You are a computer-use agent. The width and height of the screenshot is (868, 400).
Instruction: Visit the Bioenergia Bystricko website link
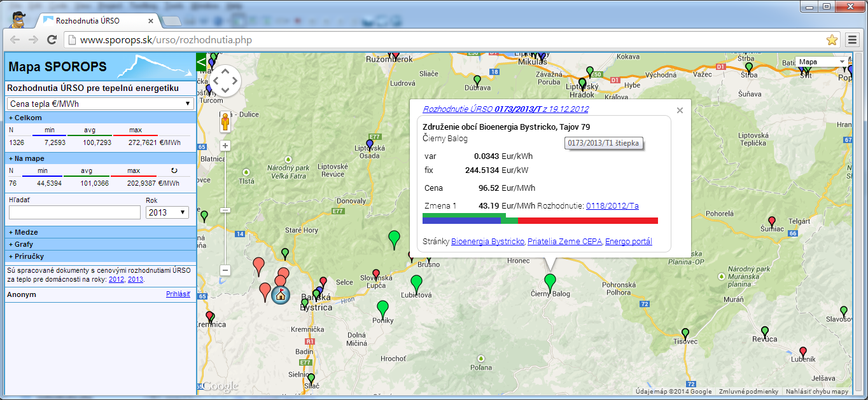point(487,242)
